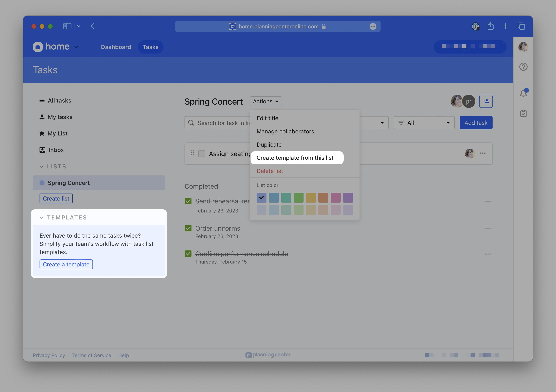The image size is (556, 392).
Task: Select Duplicate from Actions menu
Action: click(x=269, y=145)
